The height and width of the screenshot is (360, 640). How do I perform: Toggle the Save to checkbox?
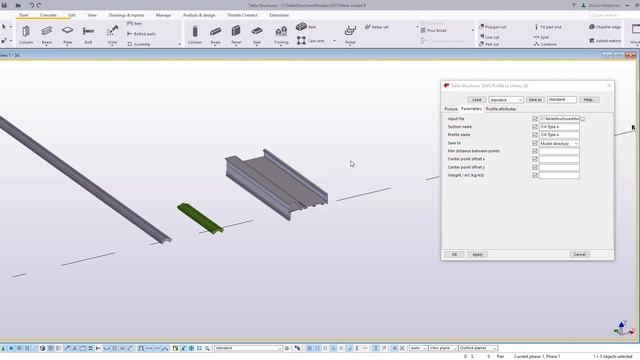(535, 143)
